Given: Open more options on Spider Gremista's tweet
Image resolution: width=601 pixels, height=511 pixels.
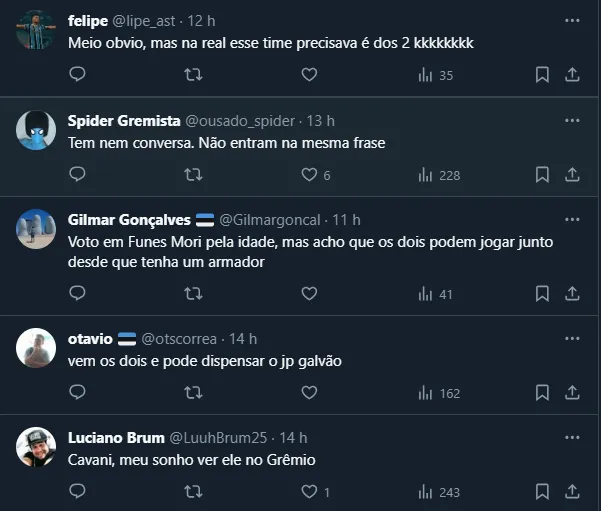Looking at the screenshot, I should (x=571, y=120).
